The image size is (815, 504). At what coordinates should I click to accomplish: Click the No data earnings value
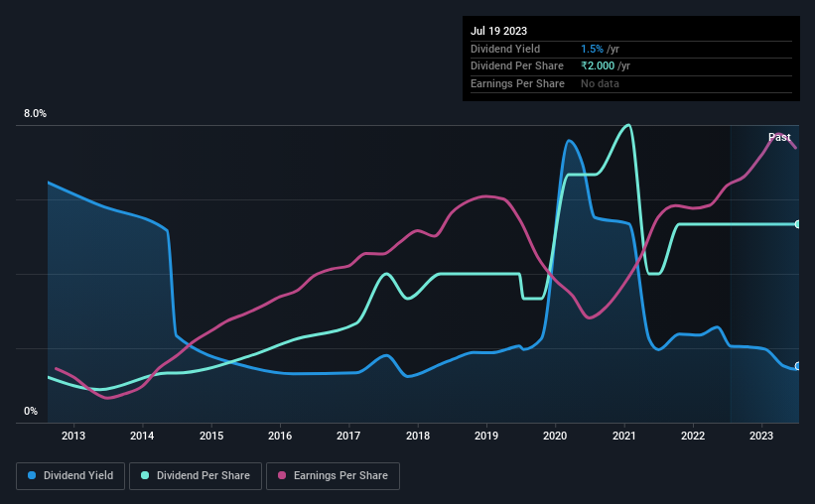tap(600, 83)
